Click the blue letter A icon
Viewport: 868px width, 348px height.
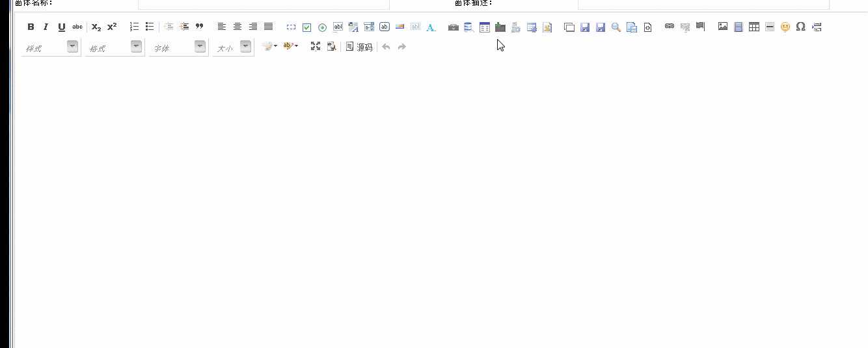point(431,27)
